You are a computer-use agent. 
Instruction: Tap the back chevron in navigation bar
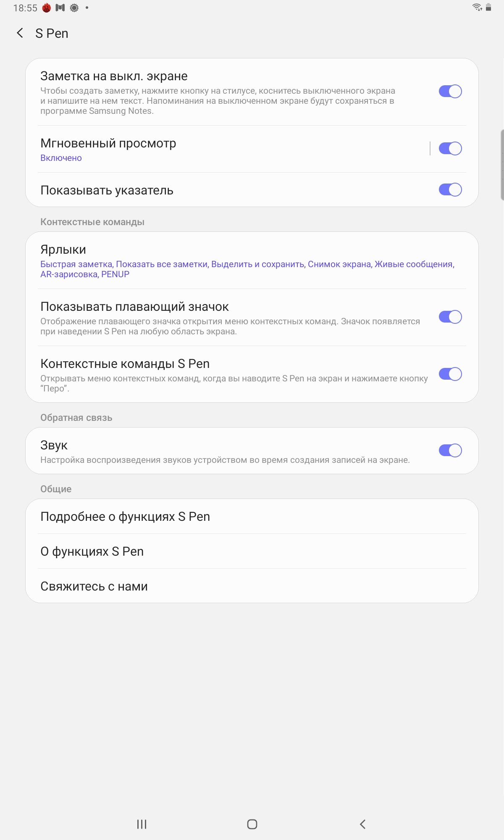pos(362,824)
